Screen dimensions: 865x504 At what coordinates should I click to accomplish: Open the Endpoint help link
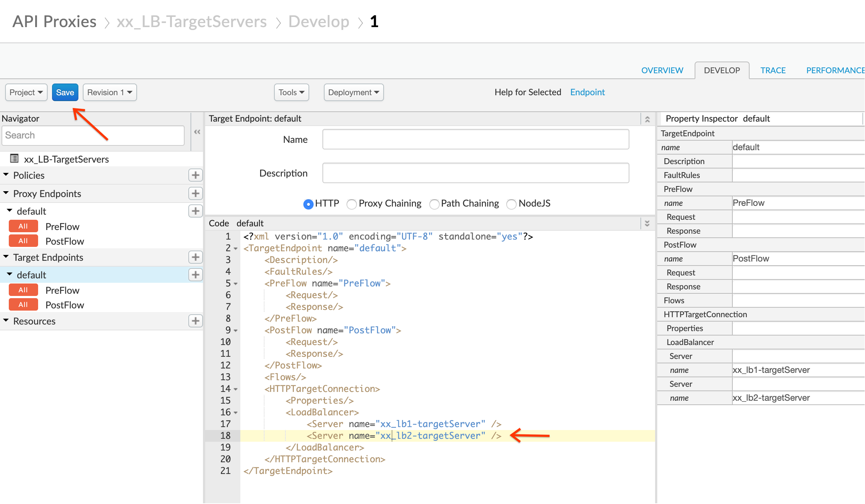coord(587,92)
